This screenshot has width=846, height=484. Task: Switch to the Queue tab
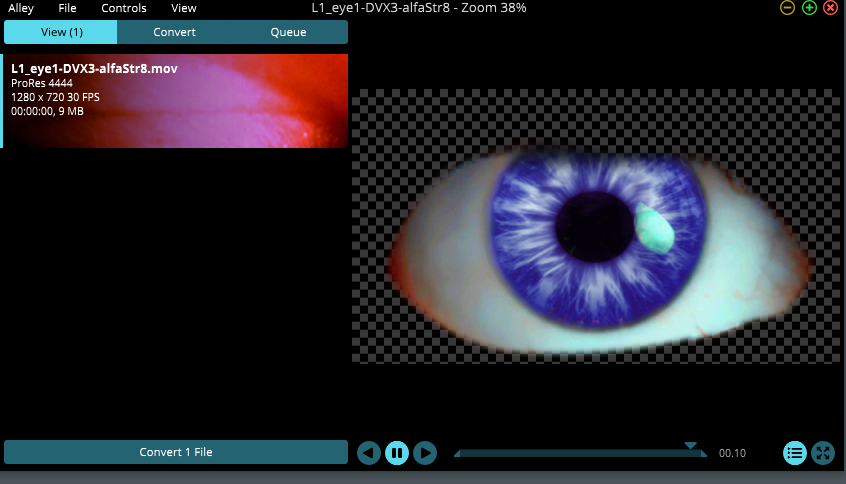point(288,32)
